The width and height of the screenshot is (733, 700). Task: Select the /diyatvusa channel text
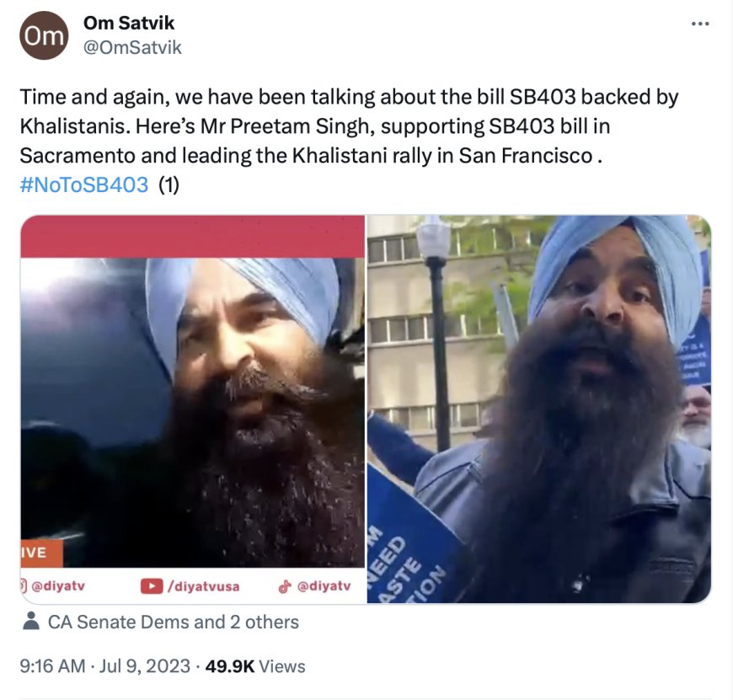pos(203,586)
